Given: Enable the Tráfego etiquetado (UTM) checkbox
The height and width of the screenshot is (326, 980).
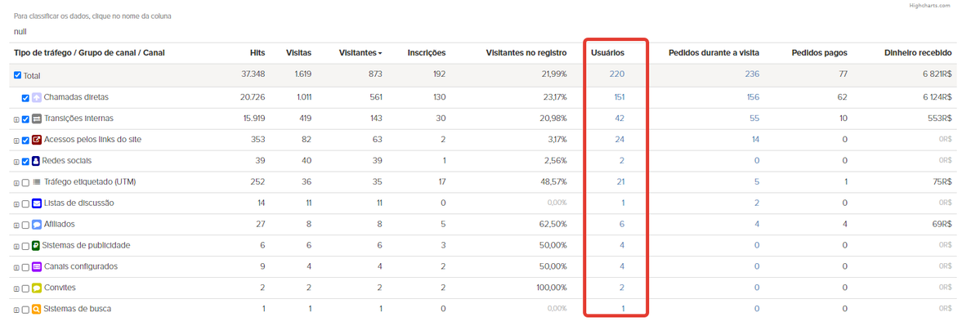Looking at the screenshot, I should coord(25,182).
